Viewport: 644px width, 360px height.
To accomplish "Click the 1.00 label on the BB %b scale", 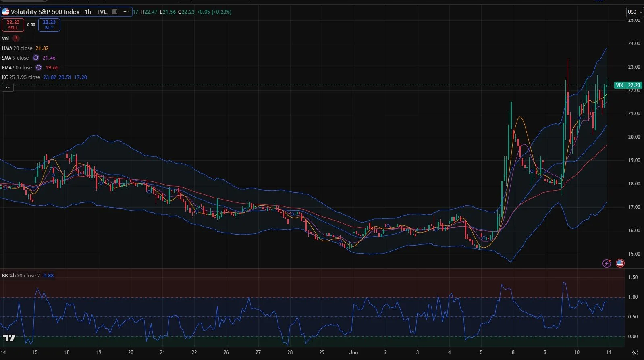I will (633, 297).
